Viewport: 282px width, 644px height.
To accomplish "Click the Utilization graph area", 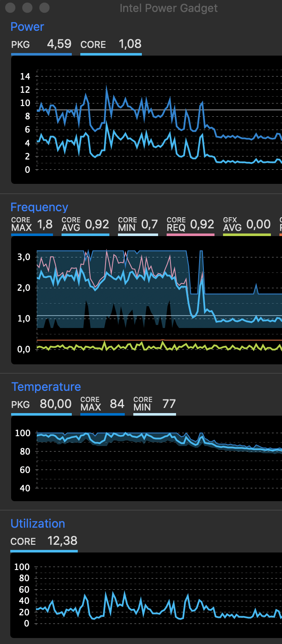I will (147, 595).
